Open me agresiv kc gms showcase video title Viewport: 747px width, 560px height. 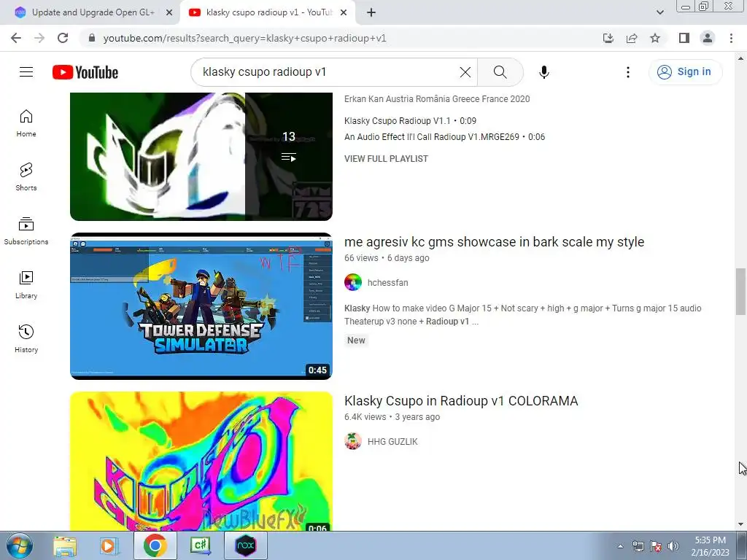494,242
